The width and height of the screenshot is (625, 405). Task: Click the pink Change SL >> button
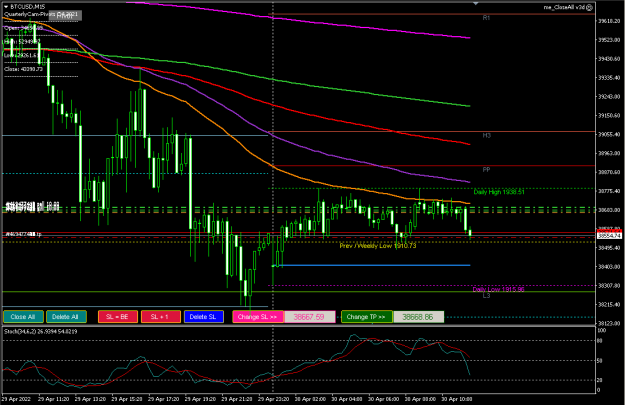(258, 317)
